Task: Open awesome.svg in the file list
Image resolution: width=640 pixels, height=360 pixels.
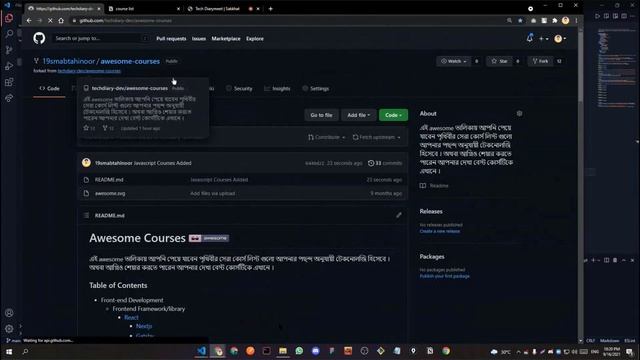Action: click(x=110, y=193)
